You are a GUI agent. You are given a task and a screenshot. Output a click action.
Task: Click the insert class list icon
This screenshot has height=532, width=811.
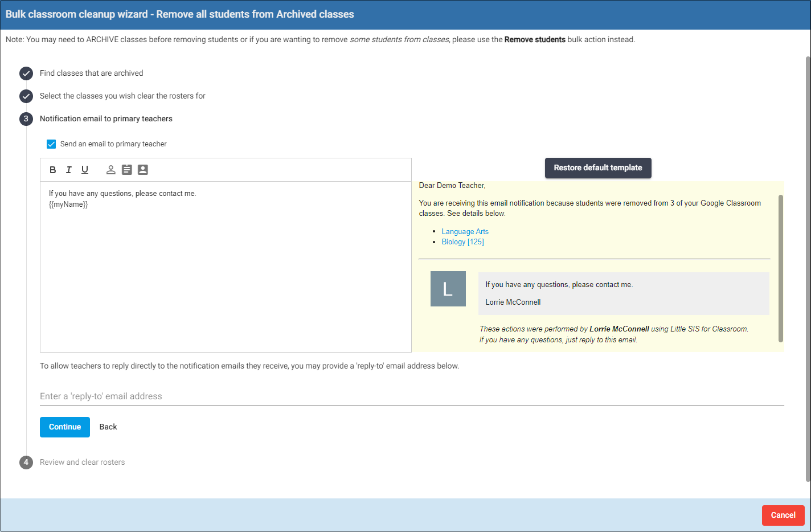(x=126, y=169)
